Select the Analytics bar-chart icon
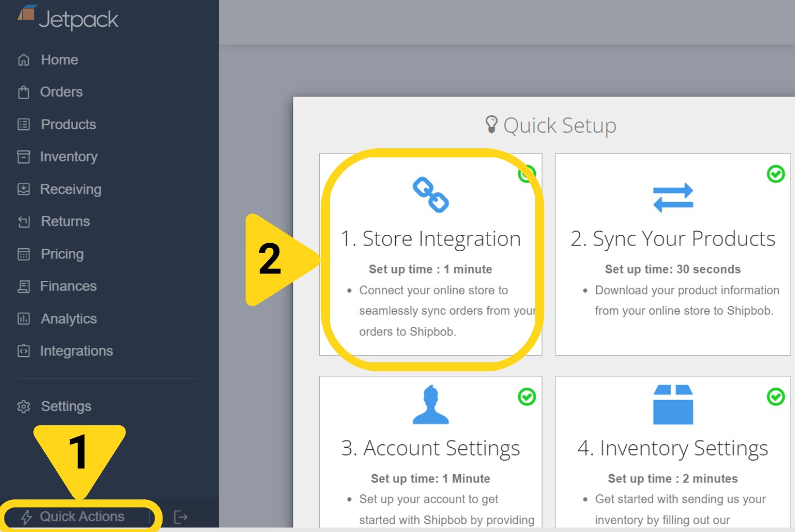Image resolution: width=795 pixels, height=532 pixels. pos(23,319)
